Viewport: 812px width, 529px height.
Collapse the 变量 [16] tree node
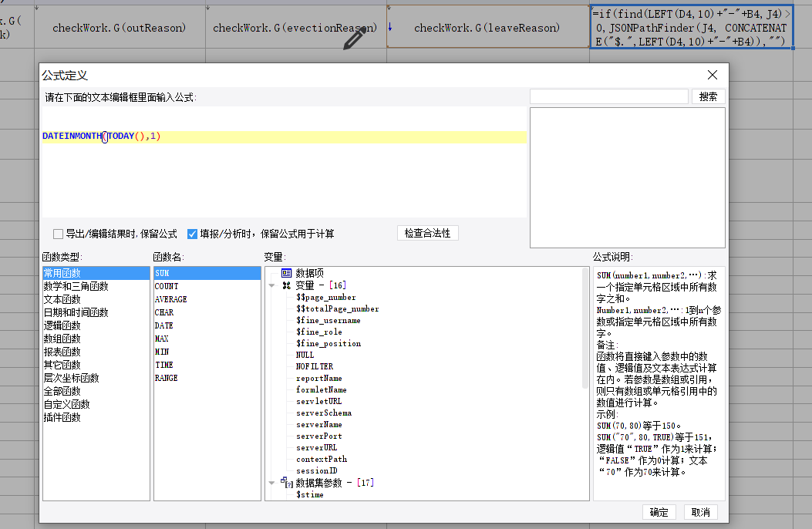coord(271,285)
